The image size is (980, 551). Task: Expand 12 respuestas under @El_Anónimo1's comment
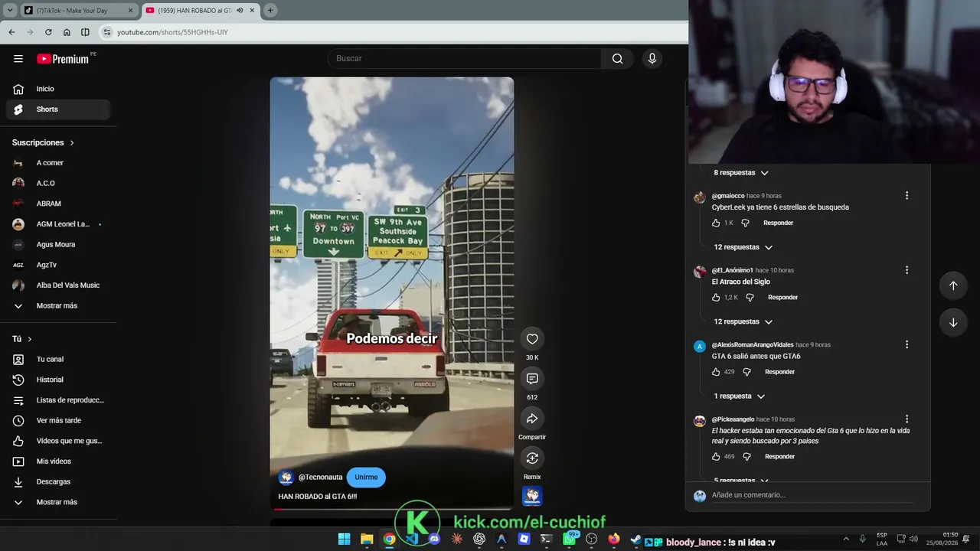(x=743, y=322)
